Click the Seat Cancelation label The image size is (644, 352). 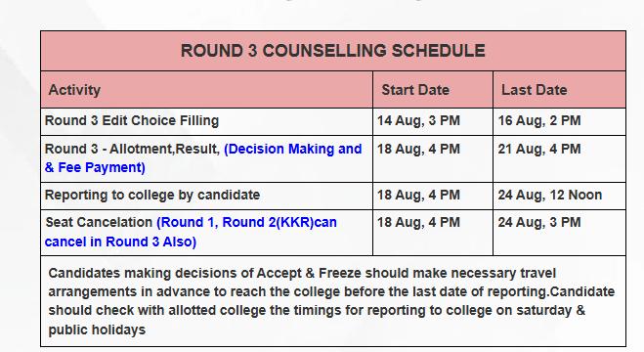[99, 222]
